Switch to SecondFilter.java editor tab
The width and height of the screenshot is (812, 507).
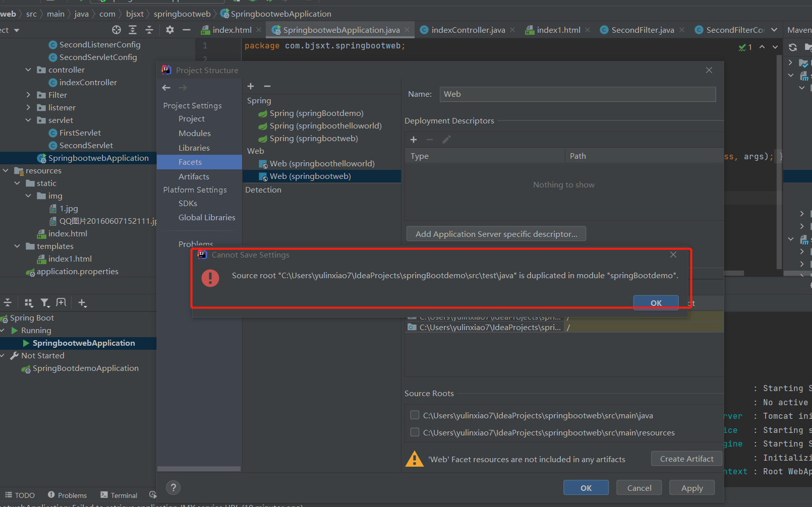(643, 30)
